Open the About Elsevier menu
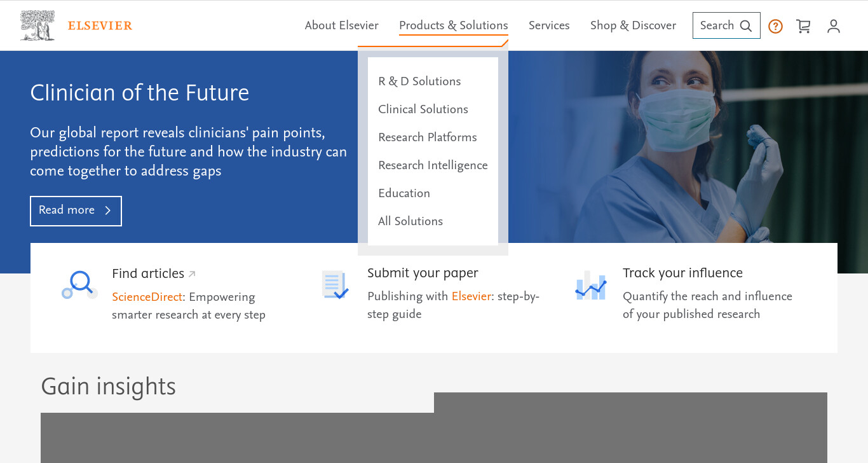 pyautogui.click(x=341, y=25)
